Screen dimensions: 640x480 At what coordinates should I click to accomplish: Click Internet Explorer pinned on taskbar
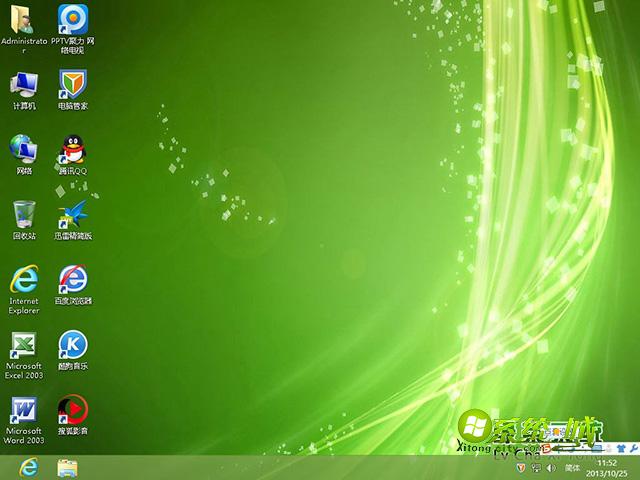(x=29, y=467)
